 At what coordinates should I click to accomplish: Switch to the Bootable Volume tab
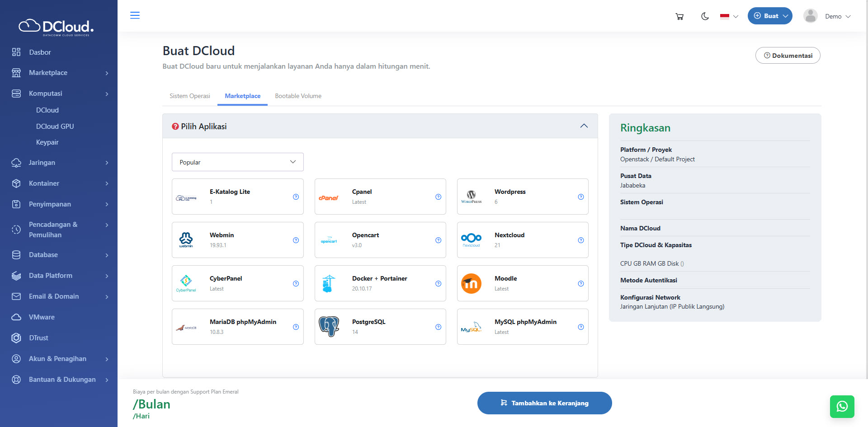click(298, 96)
